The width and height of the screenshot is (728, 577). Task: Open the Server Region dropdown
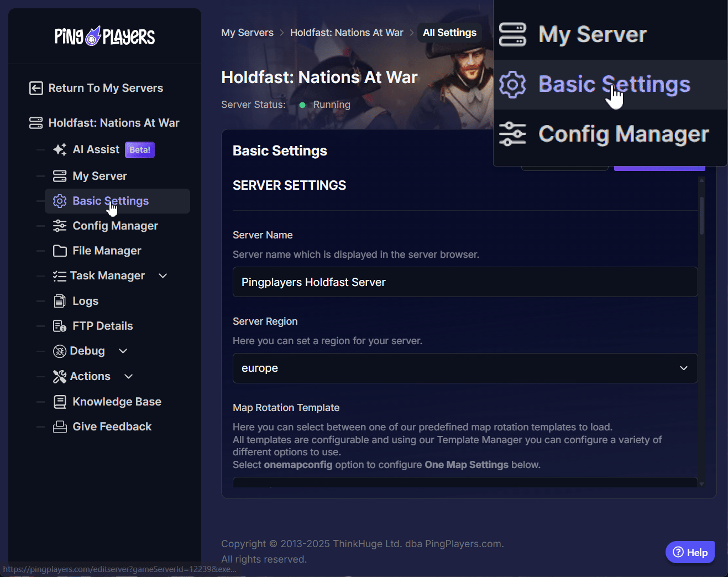coord(465,368)
